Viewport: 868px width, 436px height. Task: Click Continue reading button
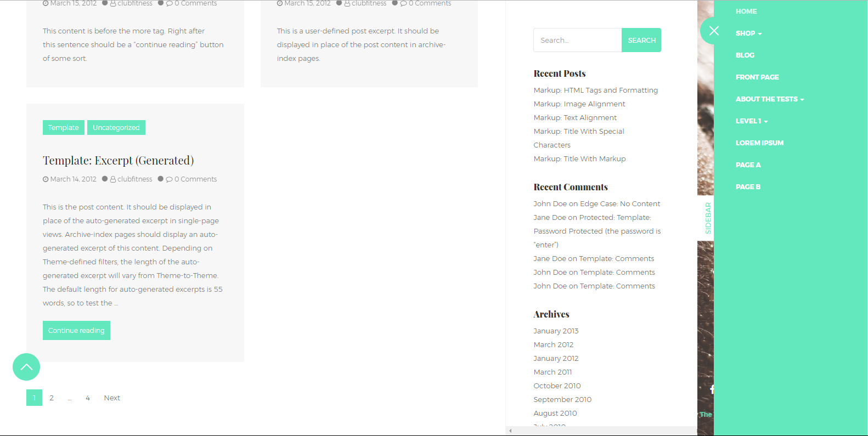(76, 331)
